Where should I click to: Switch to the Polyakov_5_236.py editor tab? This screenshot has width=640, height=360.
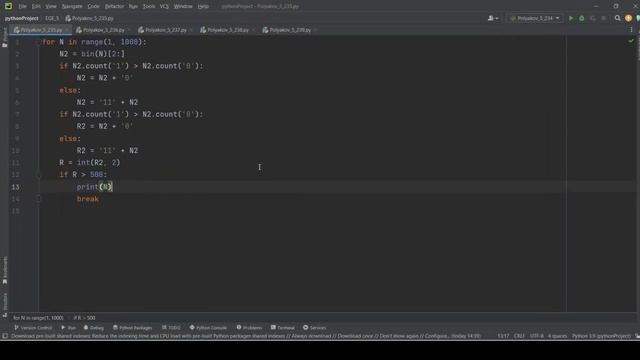[103, 30]
